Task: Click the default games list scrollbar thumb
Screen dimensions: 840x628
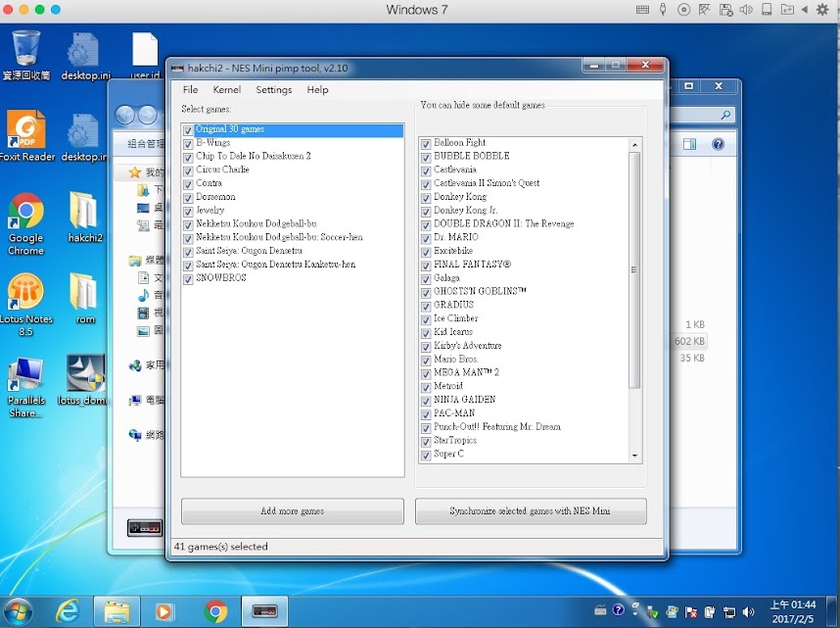Action: pos(634,269)
